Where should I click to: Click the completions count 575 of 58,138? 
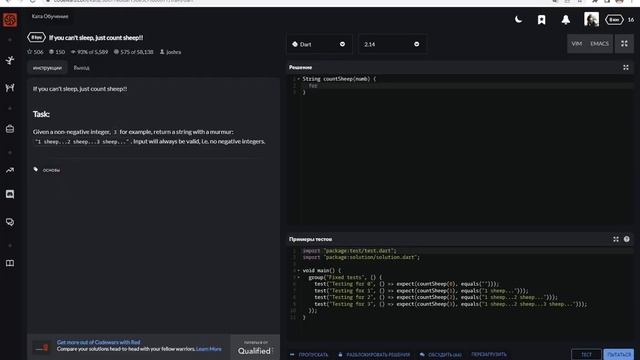pos(133,52)
